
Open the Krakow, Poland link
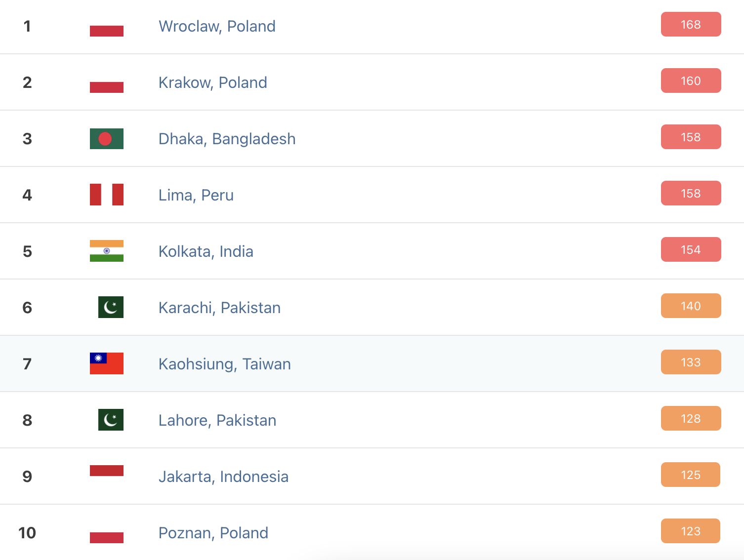pos(212,82)
